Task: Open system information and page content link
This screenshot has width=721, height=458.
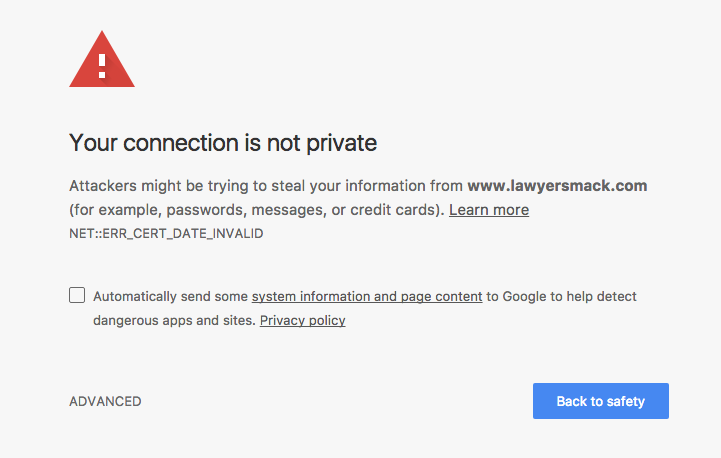Action: [367, 297]
